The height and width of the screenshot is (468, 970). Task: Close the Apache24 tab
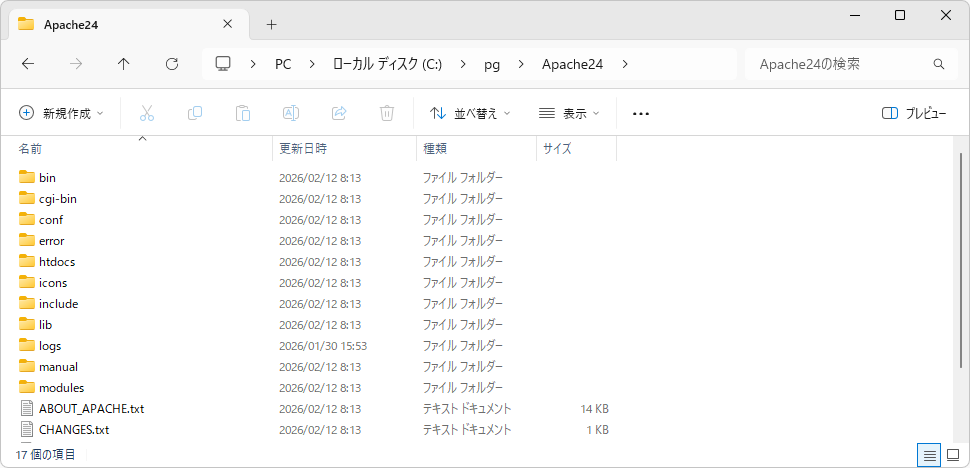[227, 25]
